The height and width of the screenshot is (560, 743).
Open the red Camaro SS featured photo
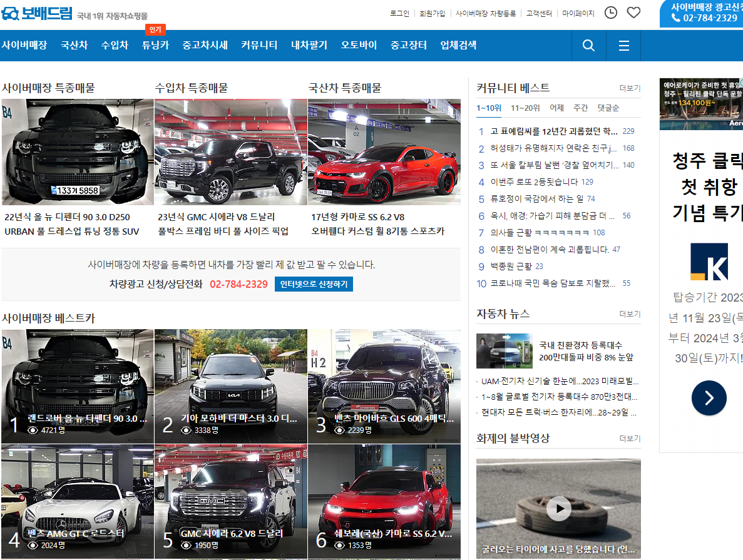pos(384,151)
